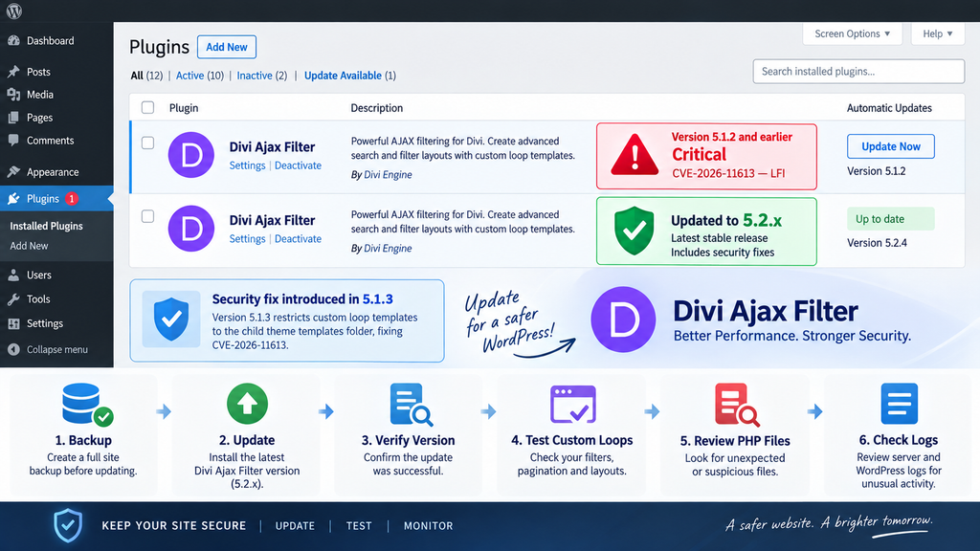
Task: Click the Posts pushpin icon
Action: click(13, 72)
